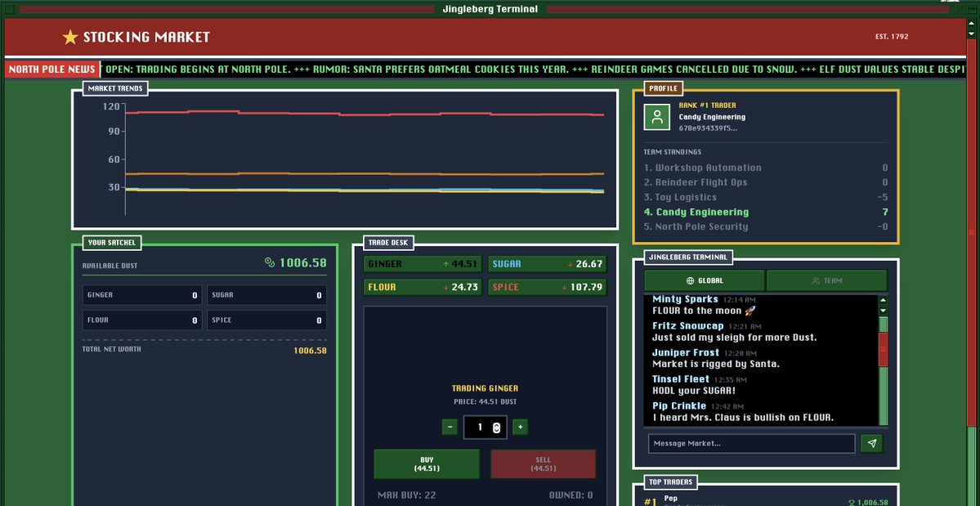Focus the trade quantity input showing 1
Viewport: 980px width, 506px height.
(x=485, y=428)
